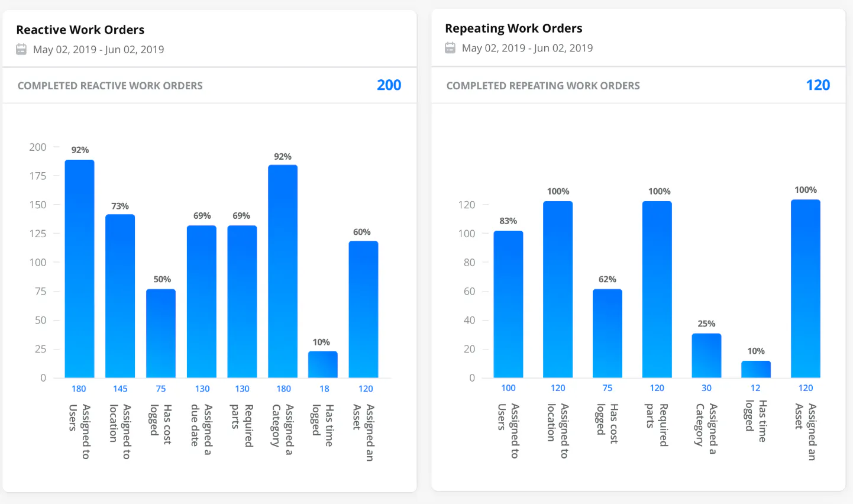Click the calendar icon on Reactive Work Orders panel
Viewport: 853px width, 504px height.
point(21,49)
